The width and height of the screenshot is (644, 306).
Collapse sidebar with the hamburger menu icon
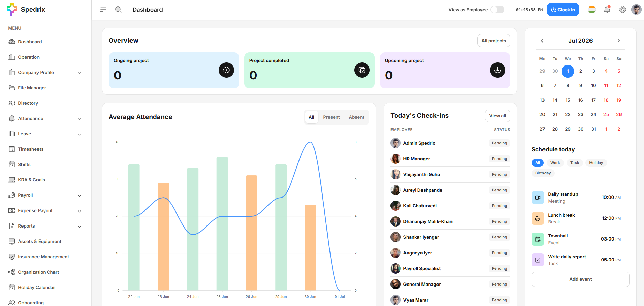[103, 10]
